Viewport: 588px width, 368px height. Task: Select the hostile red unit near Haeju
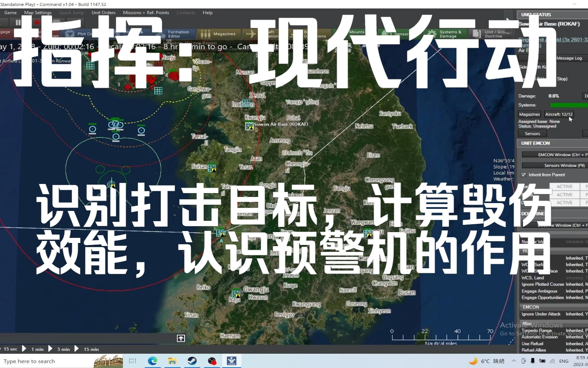click(x=174, y=76)
